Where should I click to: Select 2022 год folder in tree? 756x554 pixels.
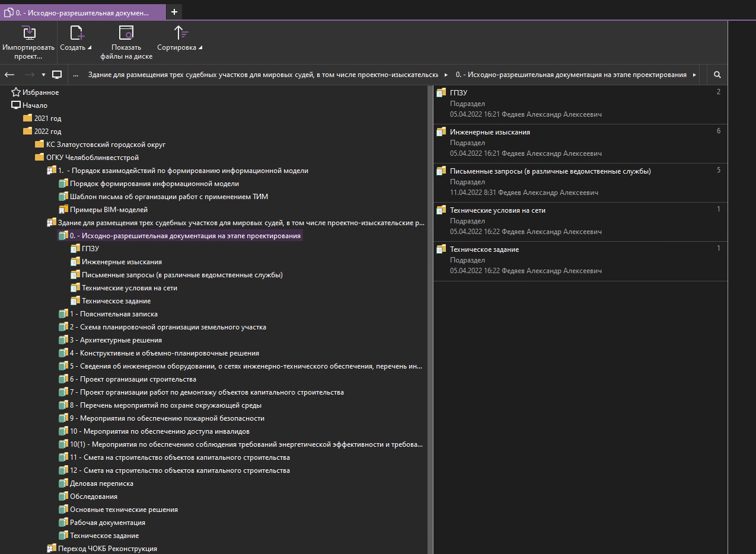point(47,132)
